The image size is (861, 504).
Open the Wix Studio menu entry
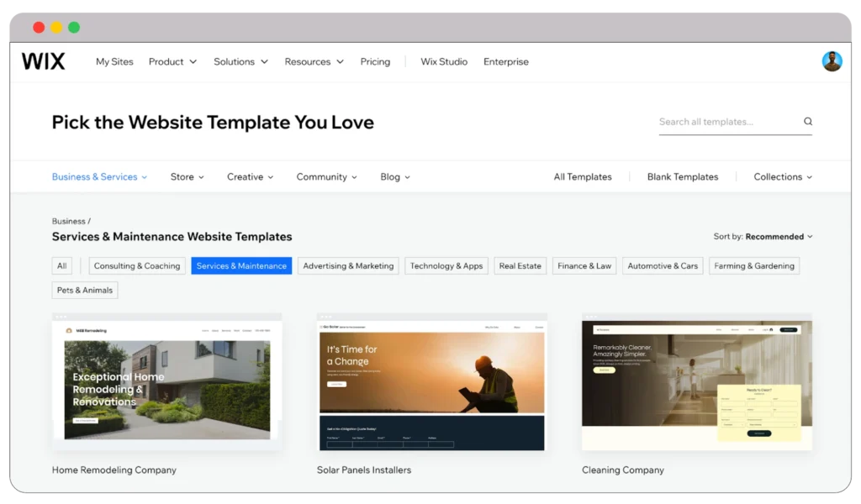click(444, 61)
